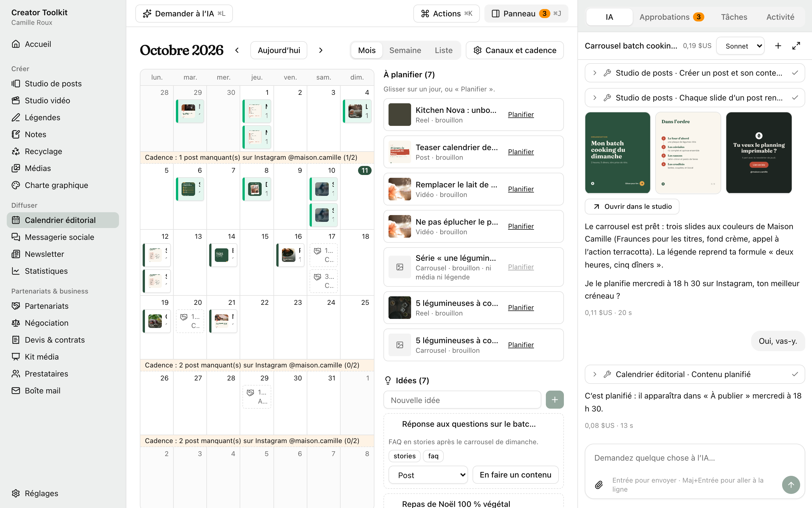Screen dimensions: 812x508
Task: Switch calendar to Liste view
Action: click(443, 51)
